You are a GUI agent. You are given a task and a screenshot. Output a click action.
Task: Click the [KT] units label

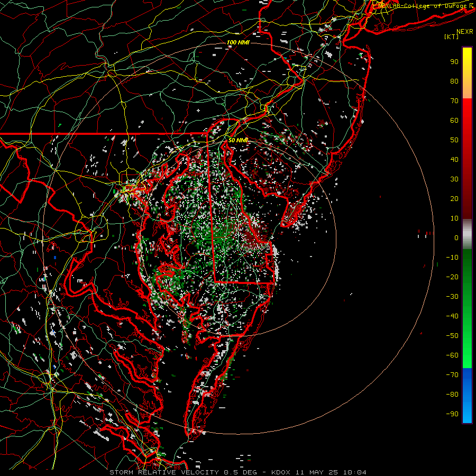452,36
